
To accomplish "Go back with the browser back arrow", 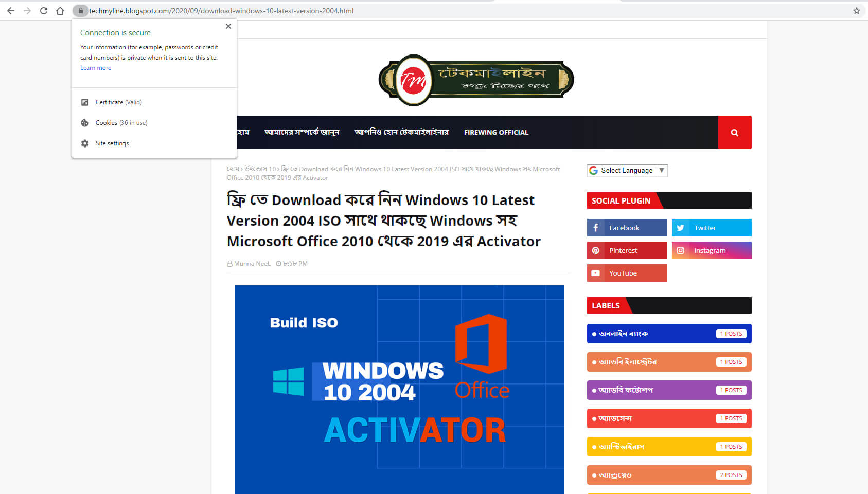I will tap(11, 11).
